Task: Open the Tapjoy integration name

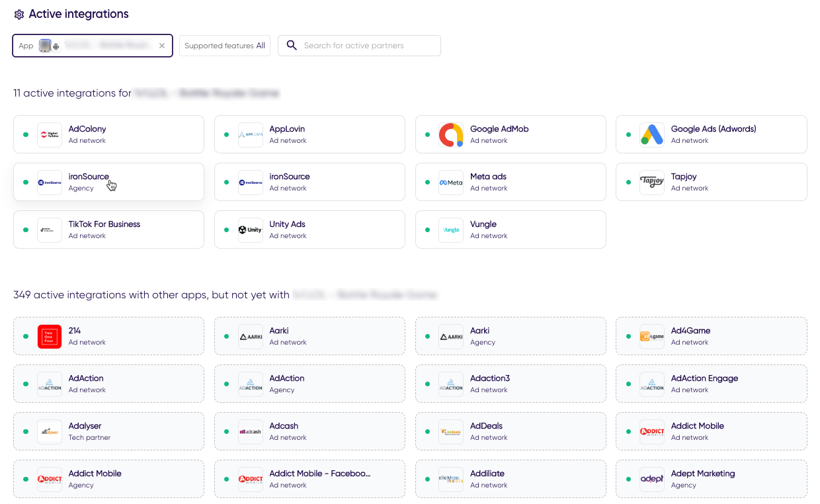Action: pyautogui.click(x=684, y=177)
